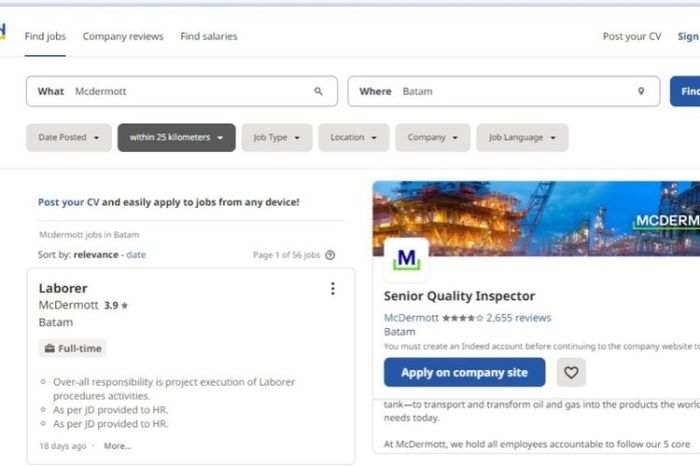Image resolution: width=700 pixels, height=466 pixels.
Task: Open the Location filter dropdown
Action: click(354, 137)
